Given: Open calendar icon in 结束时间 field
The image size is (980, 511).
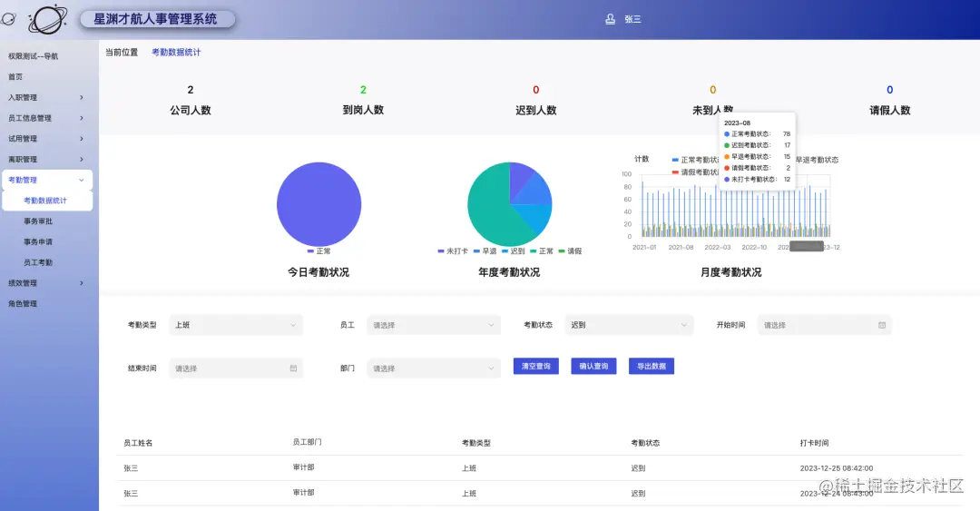Looking at the screenshot, I should (x=293, y=369).
